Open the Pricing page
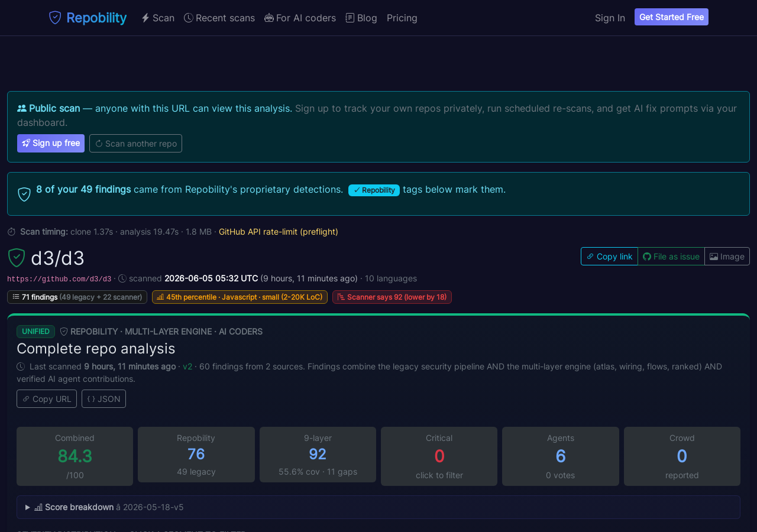Image resolution: width=757 pixels, height=532 pixels. coord(402,18)
